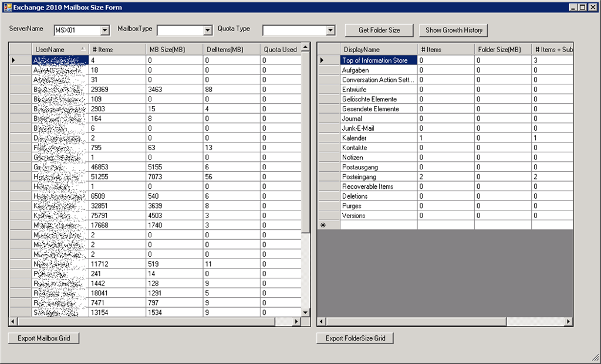This screenshot has height=364, width=601.
Task: Select the Postausgang folder cell
Action: [x=379, y=167]
